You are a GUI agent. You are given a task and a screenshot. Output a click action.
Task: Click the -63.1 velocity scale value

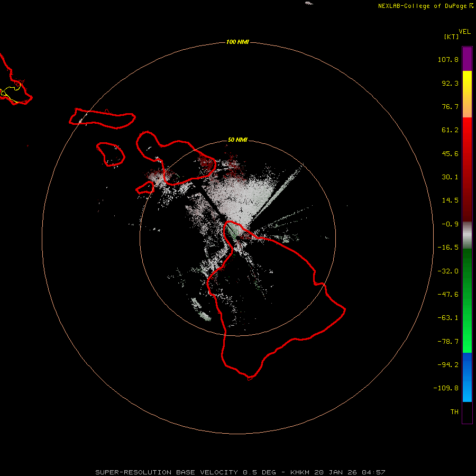(448, 318)
